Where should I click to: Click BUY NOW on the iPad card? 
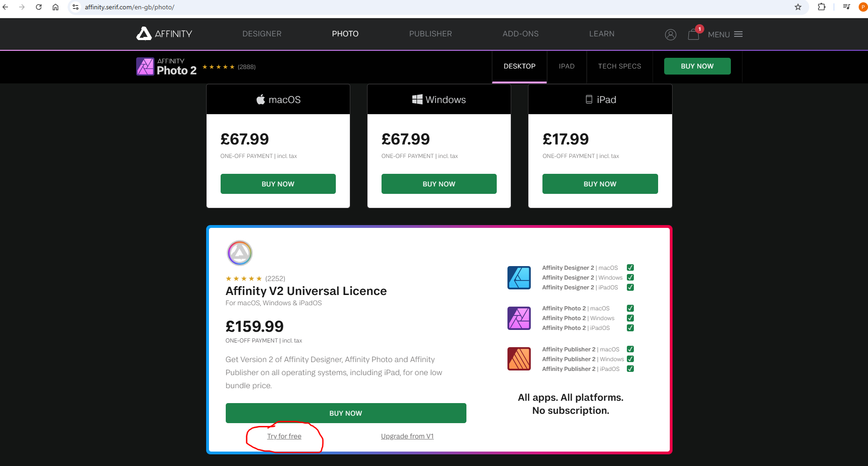(x=600, y=184)
